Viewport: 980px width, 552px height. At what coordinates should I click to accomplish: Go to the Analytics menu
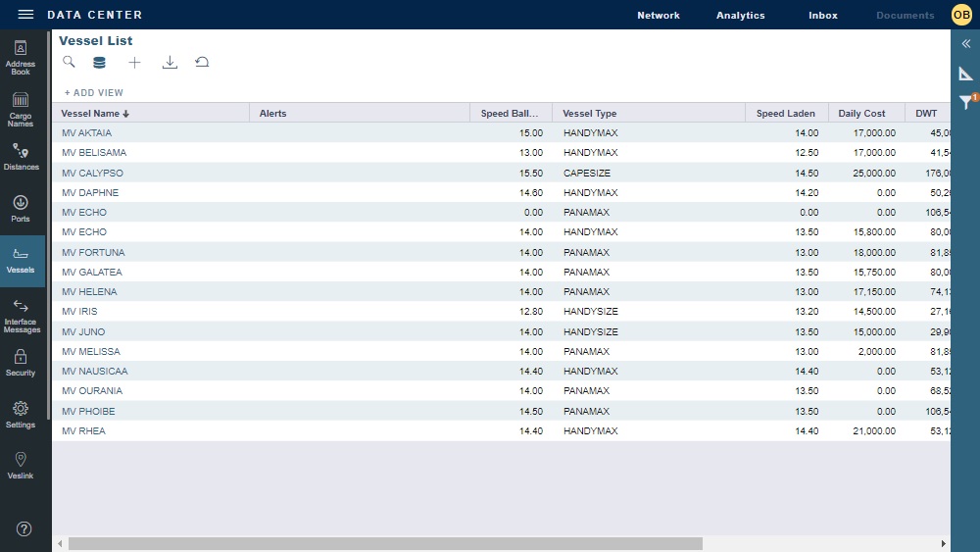[740, 16]
